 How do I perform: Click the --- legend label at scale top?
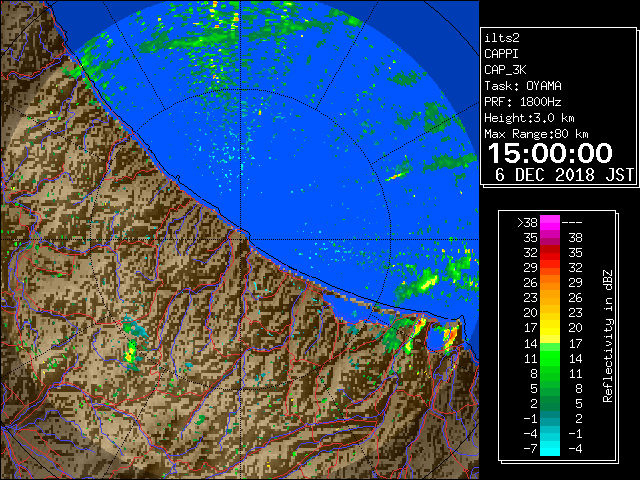(572, 222)
